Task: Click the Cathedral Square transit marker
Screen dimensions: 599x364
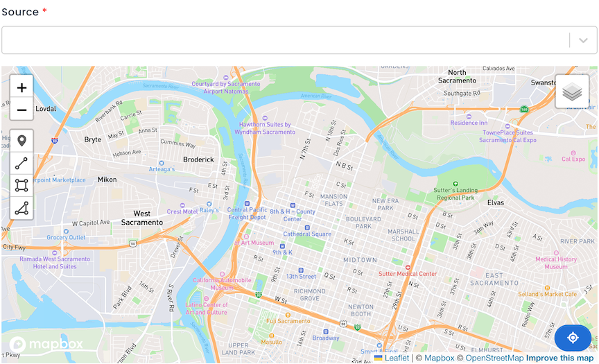Action: coord(306,227)
